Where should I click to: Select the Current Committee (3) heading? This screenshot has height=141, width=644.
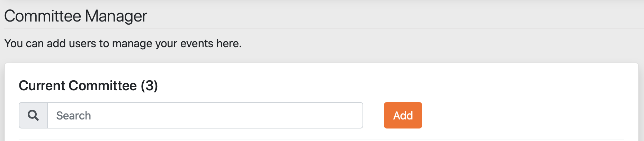(88, 85)
